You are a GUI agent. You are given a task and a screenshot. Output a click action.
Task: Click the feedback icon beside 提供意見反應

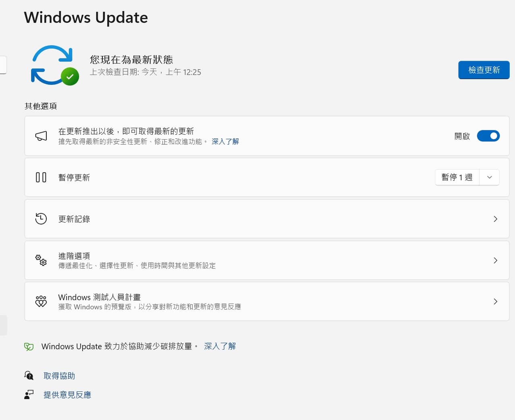(x=29, y=395)
